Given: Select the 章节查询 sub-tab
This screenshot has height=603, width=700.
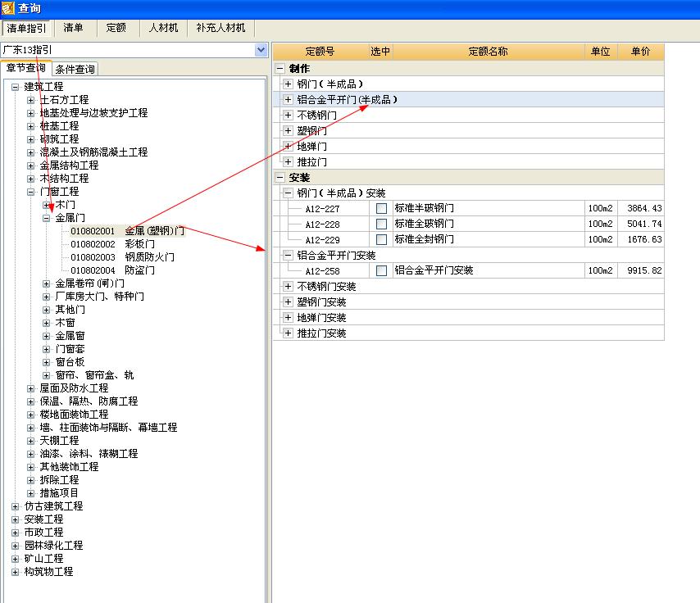Looking at the screenshot, I should 26,68.
